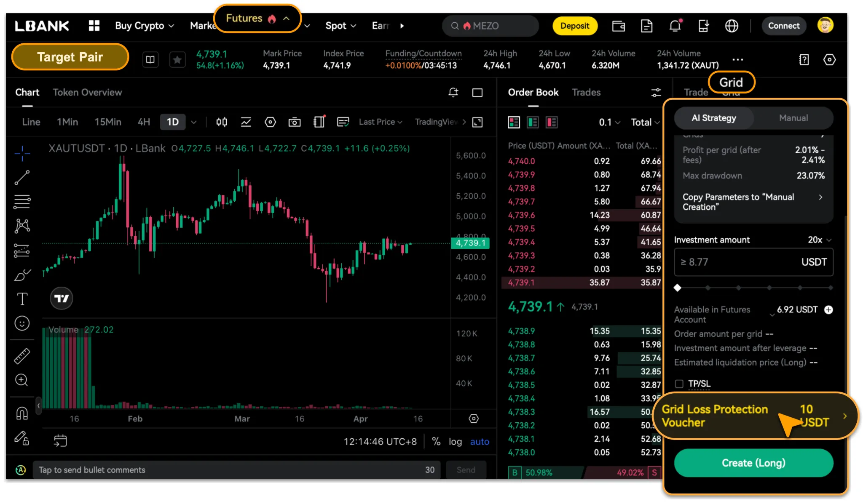Switch to the Trades tab
Screen dimensions: 863x504
[x=586, y=92]
